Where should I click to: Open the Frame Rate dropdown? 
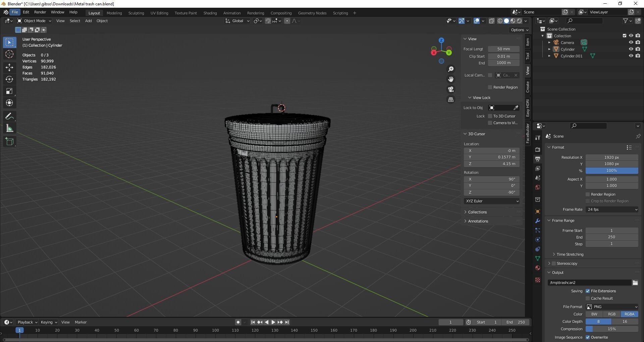coord(612,209)
